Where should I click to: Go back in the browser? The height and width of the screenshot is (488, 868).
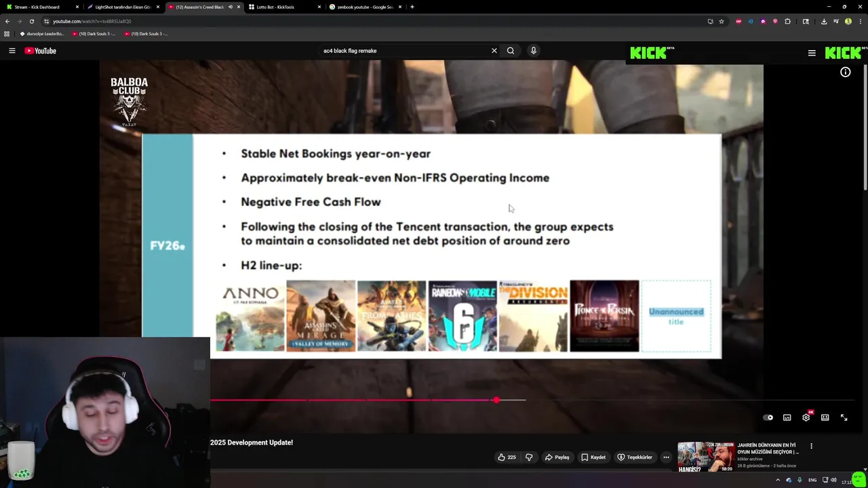pos(7,21)
